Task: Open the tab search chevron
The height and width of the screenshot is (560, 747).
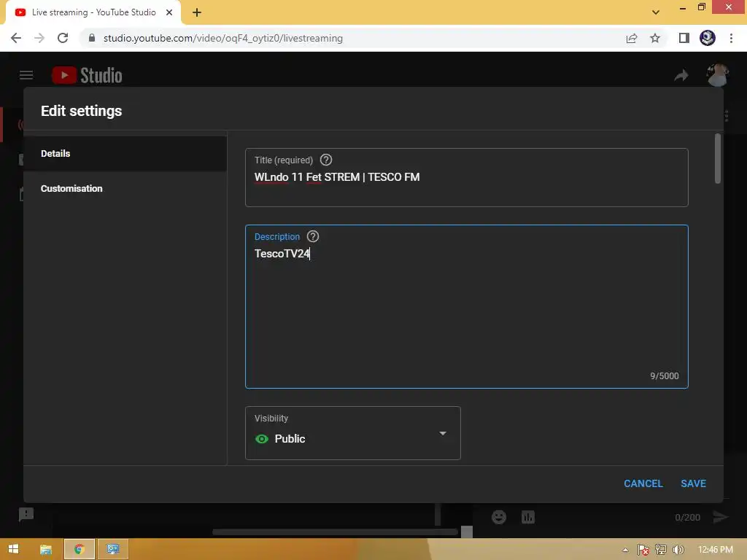Action: tap(656, 12)
